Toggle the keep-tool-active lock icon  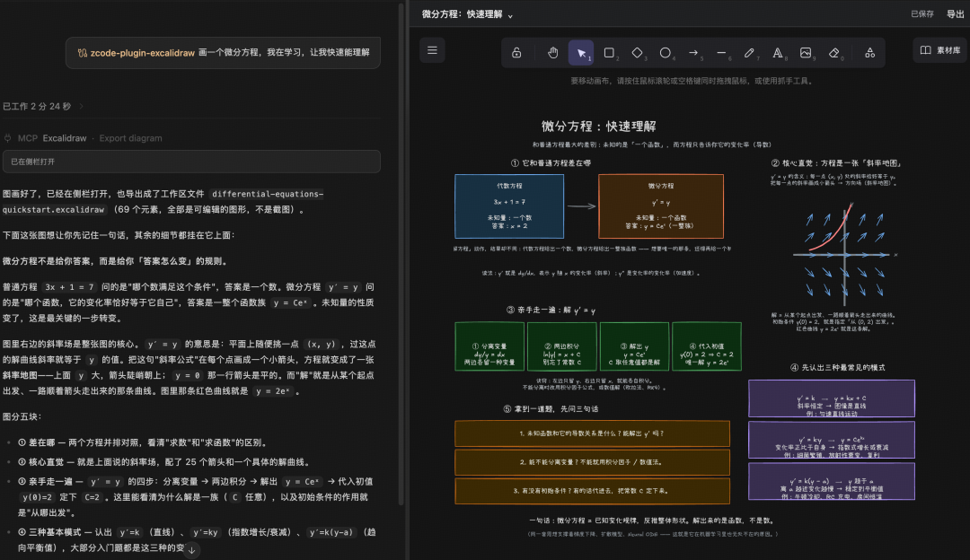[x=516, y=53]
